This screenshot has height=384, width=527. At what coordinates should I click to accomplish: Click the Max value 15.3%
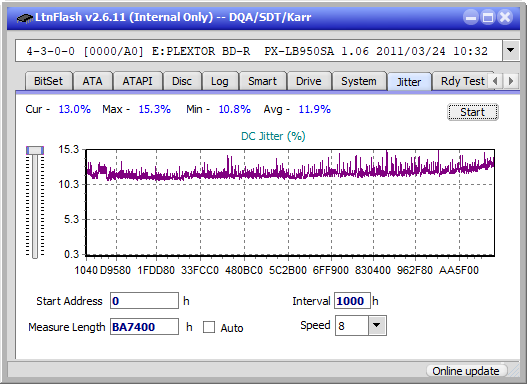pos(155,109)
